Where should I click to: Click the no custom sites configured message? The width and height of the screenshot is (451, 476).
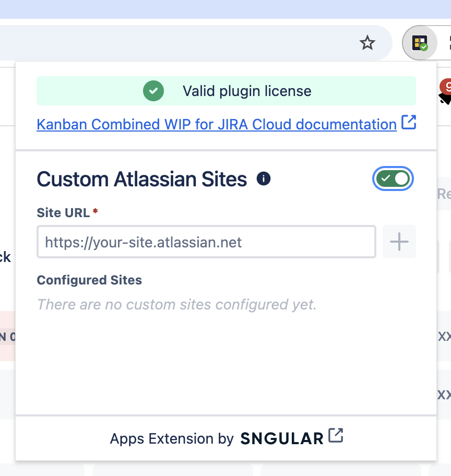(x=177, y=304)
